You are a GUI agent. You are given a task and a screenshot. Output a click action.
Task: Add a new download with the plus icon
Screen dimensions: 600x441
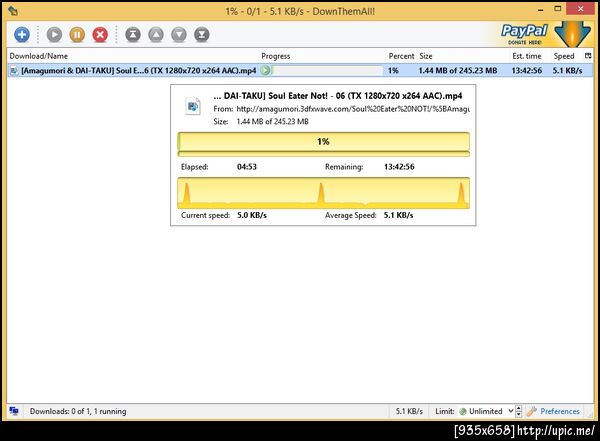[x=22, y=35]
